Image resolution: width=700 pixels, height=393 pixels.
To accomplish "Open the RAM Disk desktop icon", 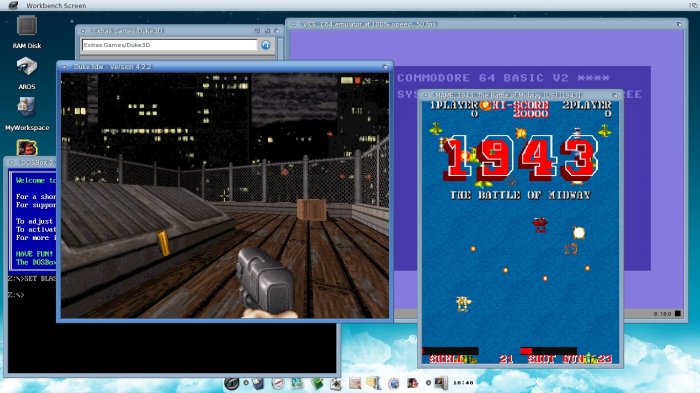I will pyautogui.click(x=26, y=31).
